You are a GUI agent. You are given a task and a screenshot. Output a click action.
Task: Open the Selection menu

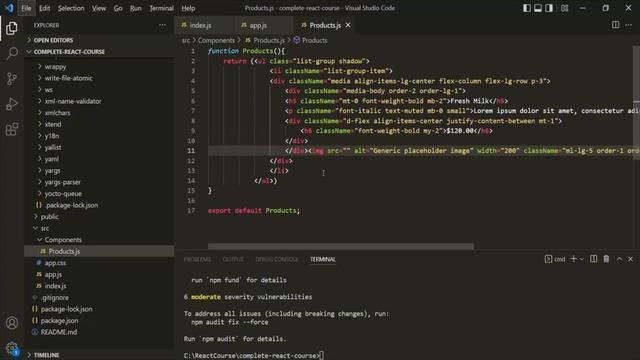(71, 8)
